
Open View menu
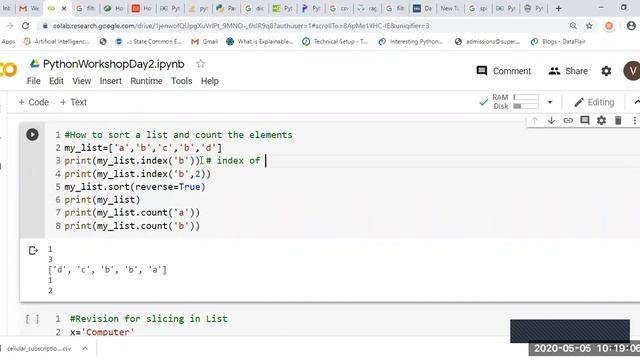click(82, 81)
